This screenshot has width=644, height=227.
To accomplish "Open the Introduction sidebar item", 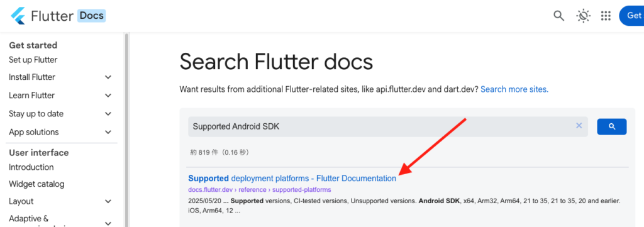I will [x=31, y=167].
